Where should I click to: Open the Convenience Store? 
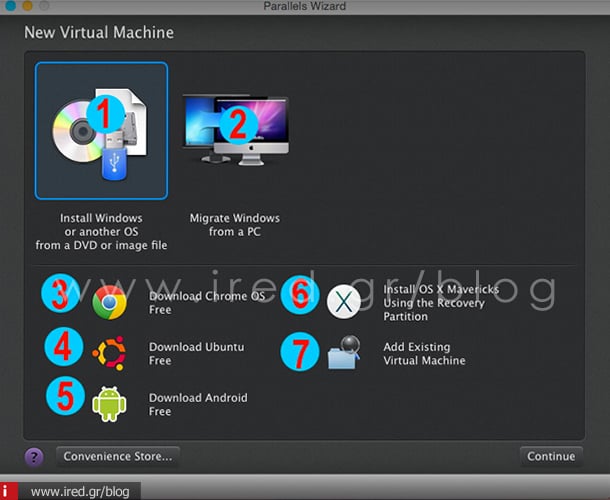coord(118,456)
